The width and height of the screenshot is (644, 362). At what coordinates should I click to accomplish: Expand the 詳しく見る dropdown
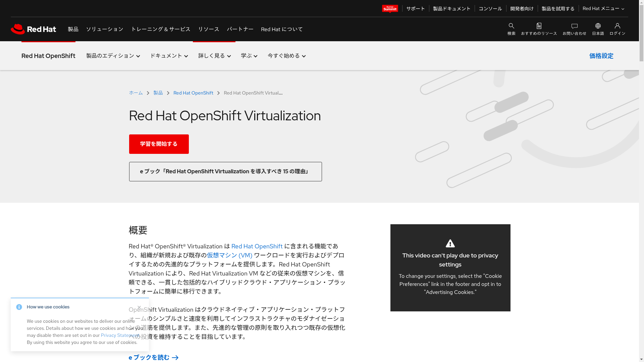coord(214,56)
